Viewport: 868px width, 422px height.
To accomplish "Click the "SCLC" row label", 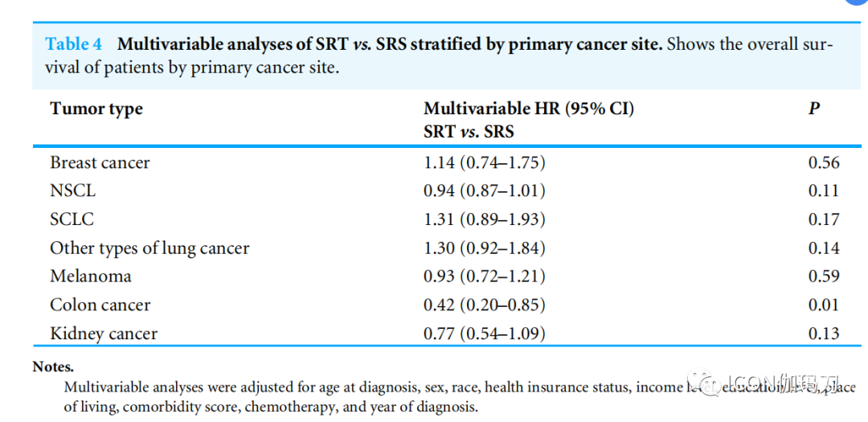I will (x=72, y=219).
